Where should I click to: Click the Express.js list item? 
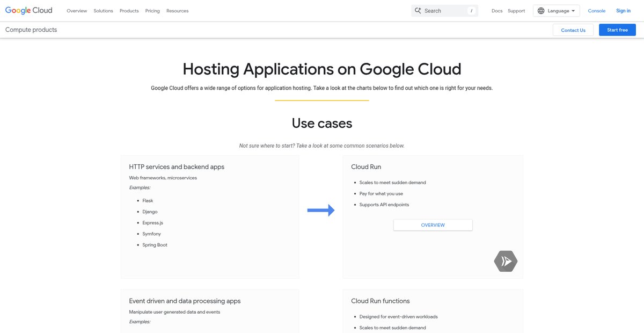click(152, 223)
